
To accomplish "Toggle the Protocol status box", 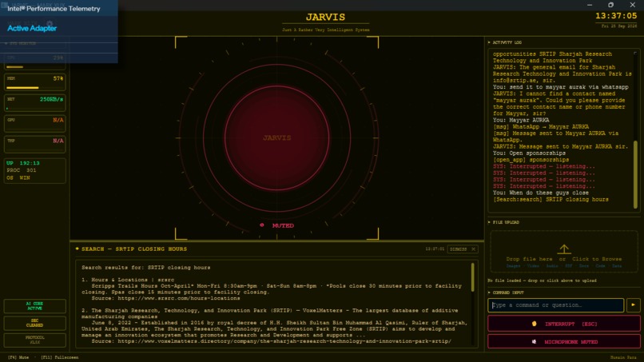I will (35, 340).
